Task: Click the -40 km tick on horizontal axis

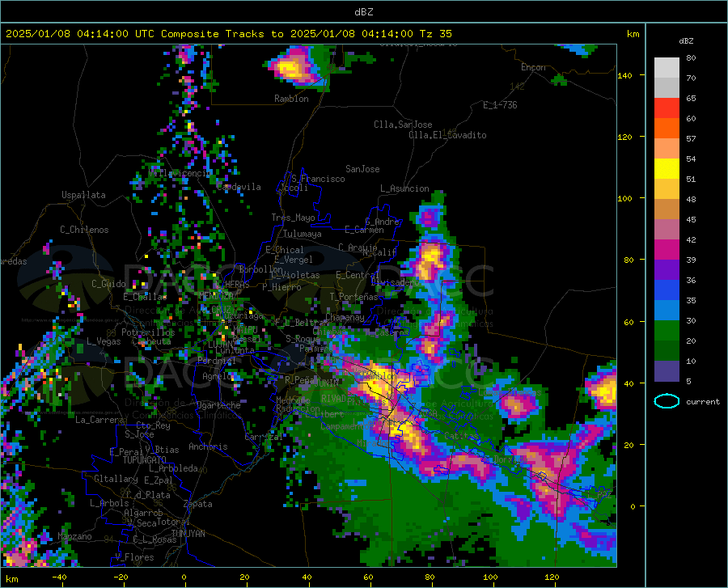Action: coord(59,577)
